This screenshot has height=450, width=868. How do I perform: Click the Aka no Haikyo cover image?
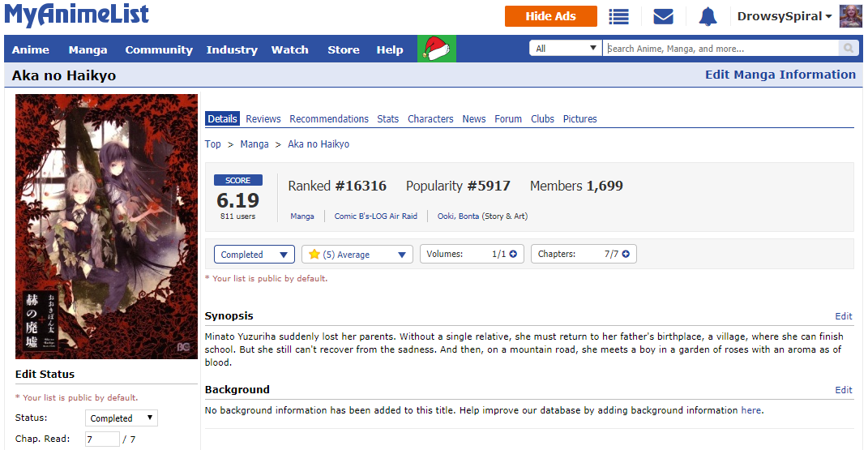106,226
